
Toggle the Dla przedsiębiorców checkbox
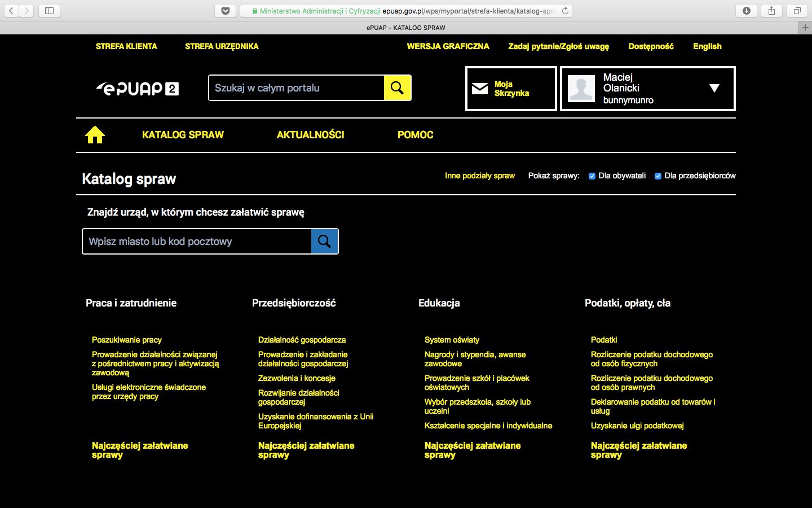pos(657,176)
